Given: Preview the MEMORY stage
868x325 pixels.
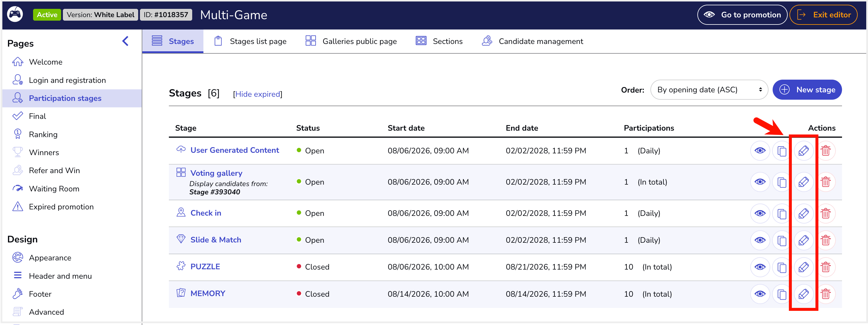Looking at the screenshot, I should pos(760,294).
